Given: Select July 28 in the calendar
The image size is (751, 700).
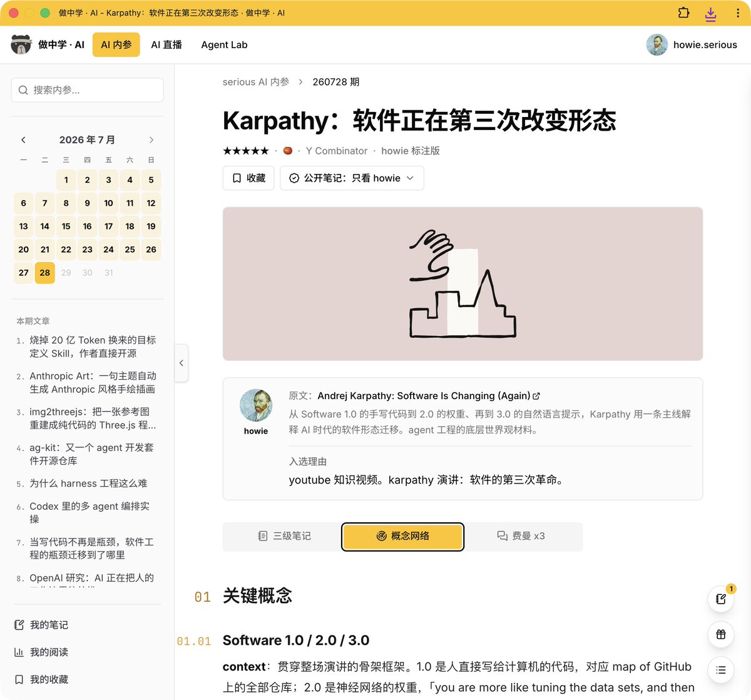Looking at the screenshot, I should pyautogui.click(x=45, y=273).
